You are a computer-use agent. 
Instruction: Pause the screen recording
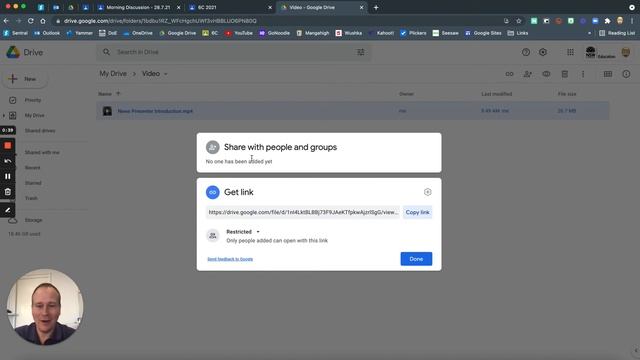(8, 176)
